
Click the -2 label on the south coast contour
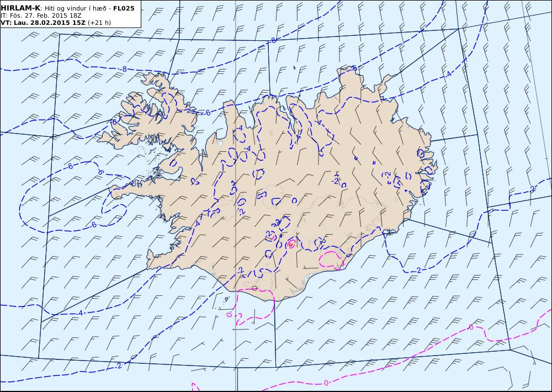coord(241,270)
